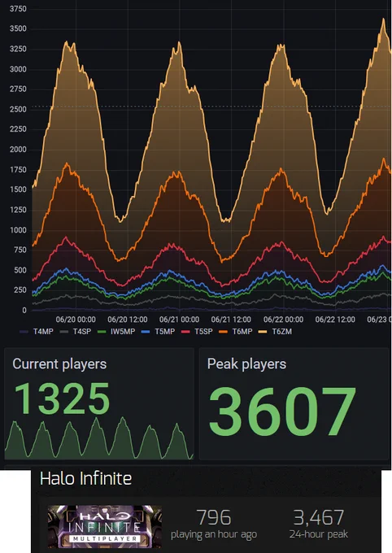Click the playing an hour ago caption
This screenshot has width=392, height=553.
click(214, 534)
